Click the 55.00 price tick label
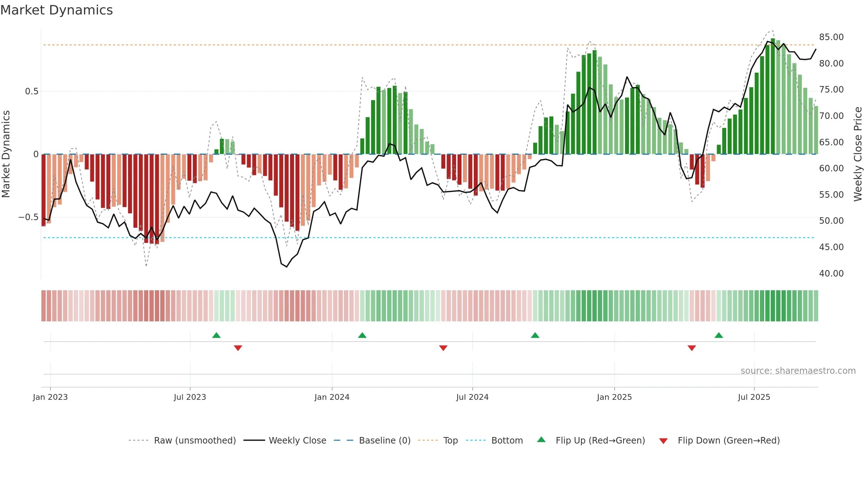The height and width of the screenshot is (488, 868). tap(831, 194)
